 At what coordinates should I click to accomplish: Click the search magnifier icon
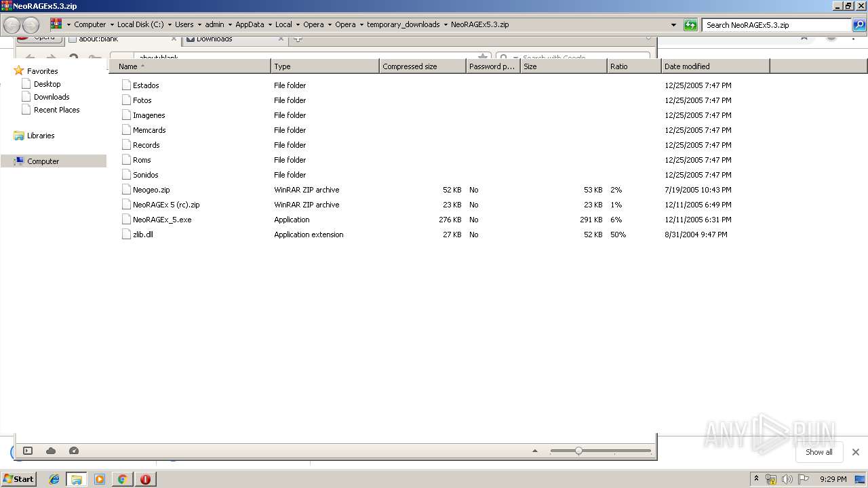pyautogui.click(x=859, y=25)
